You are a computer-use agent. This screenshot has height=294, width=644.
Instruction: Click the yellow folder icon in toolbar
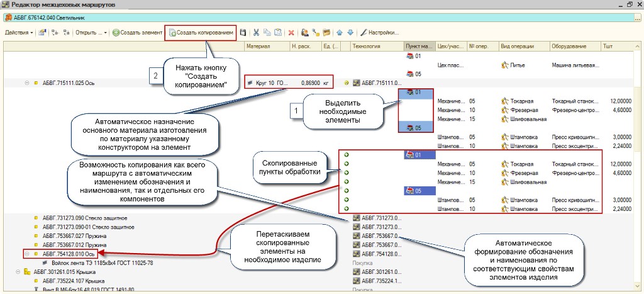326,32
